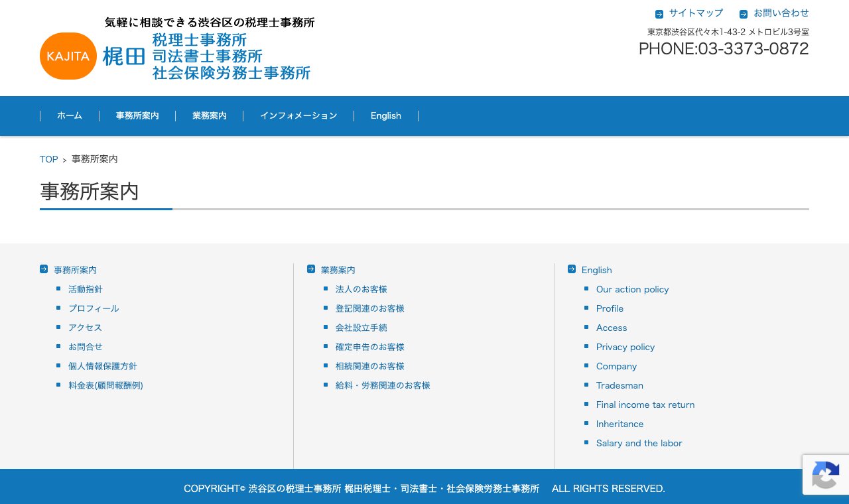Open the footer English heading link

coord(597,270)
